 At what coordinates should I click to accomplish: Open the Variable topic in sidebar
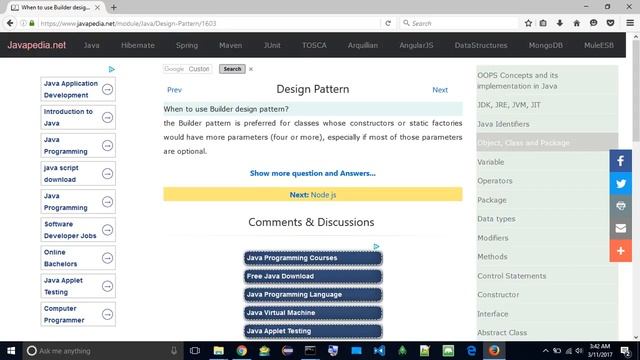coord(491,162)
